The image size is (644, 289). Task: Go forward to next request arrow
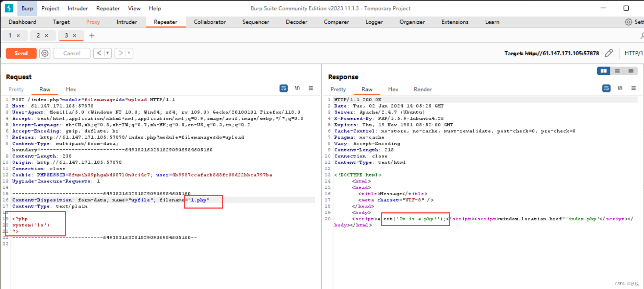120,53
